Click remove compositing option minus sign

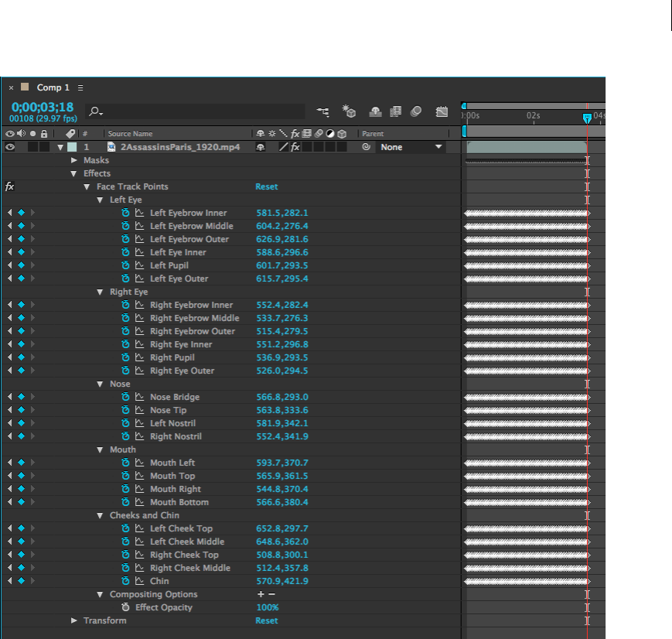271,594
